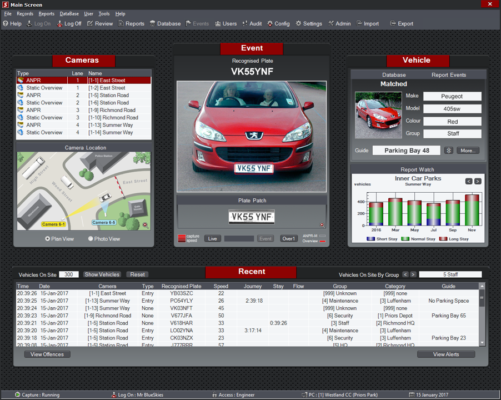Open Users from the toolbar
This screenshot has height=400, width=501.
pyautogui.click(x=226, y=24)
